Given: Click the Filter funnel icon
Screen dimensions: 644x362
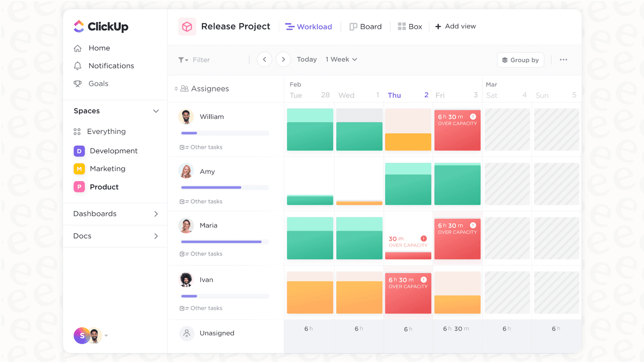Looking at the screenshot, I should pyautogui.click(x=183, y=60).
